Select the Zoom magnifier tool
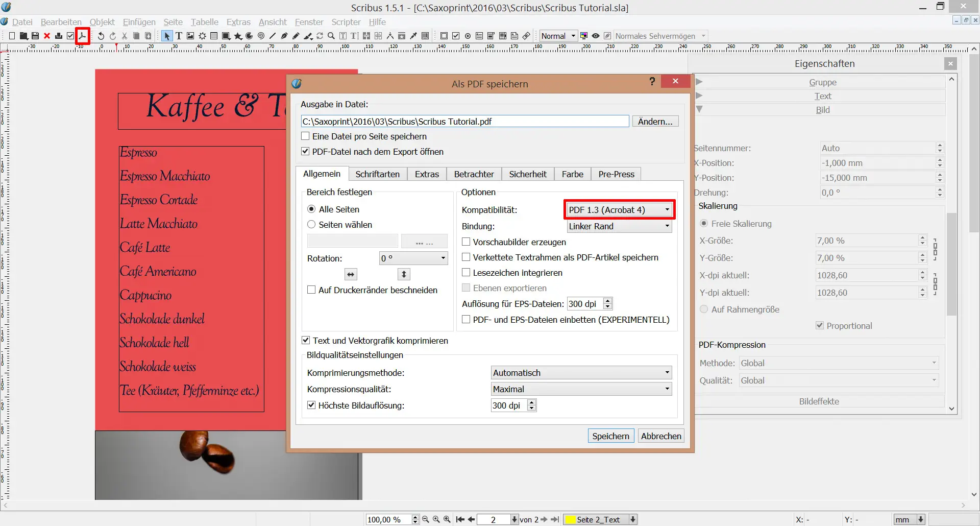Viewport: 980px width, 526px height. pos(331,36)
